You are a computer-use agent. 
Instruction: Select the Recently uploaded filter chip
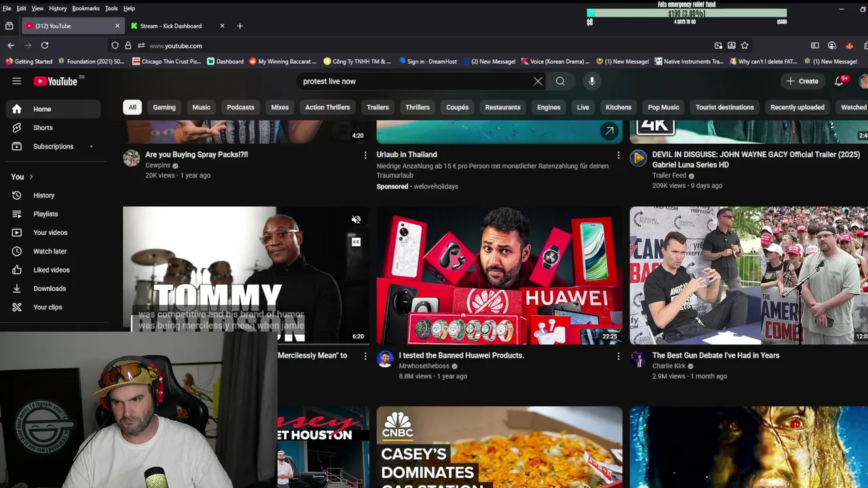coord(797,107)
